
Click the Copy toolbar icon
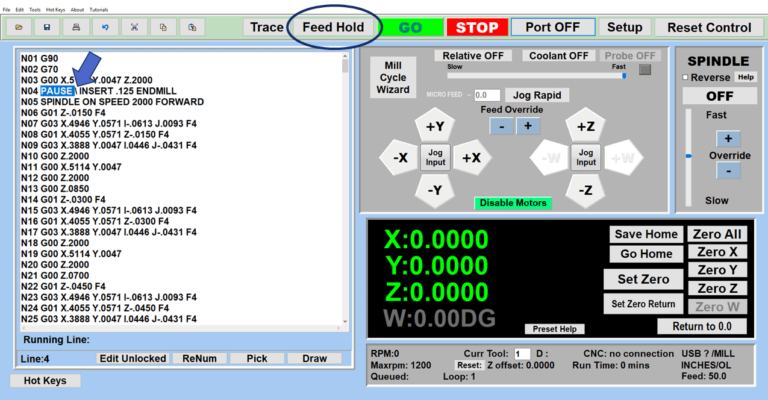163,27
